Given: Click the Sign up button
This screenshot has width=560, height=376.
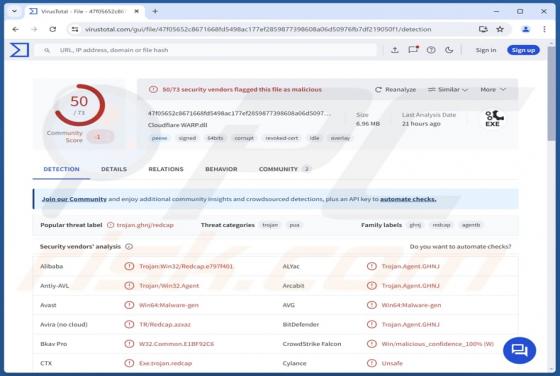Looking at the screenshot, I should tap(523, 50).
